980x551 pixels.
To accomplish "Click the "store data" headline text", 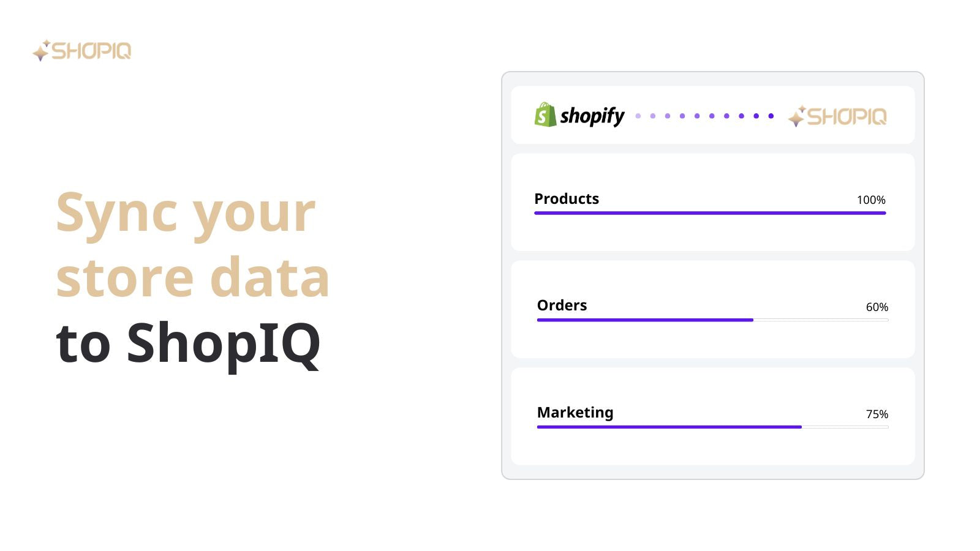I will coord(192,277).
